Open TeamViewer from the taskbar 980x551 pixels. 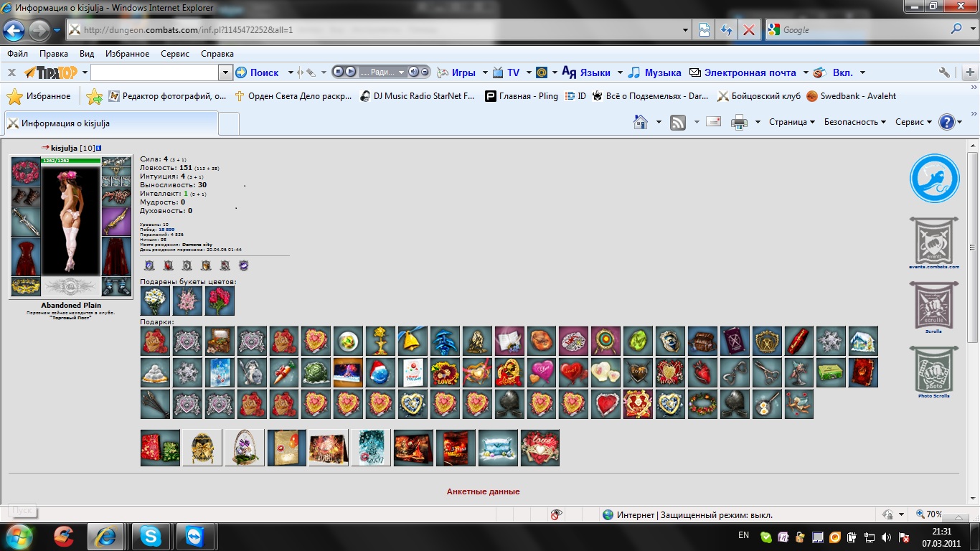pos(194,536)
